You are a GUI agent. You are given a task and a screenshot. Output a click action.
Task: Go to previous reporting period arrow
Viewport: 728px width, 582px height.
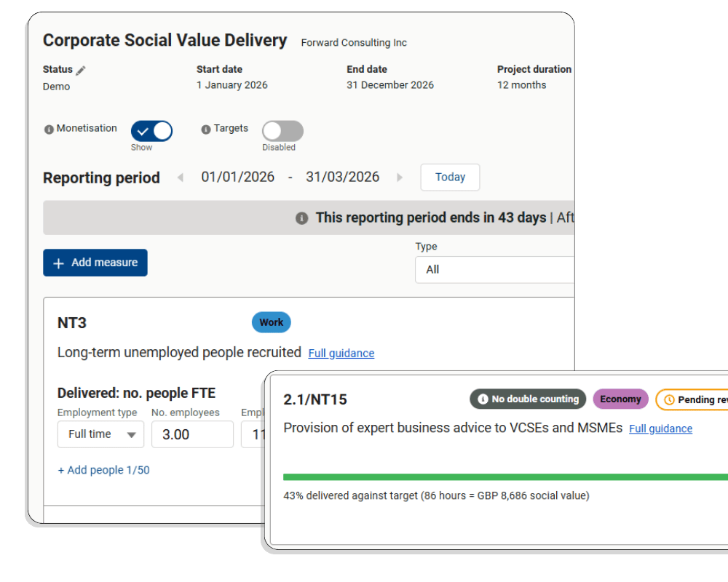pyautogui.click(x=181, y=178)
